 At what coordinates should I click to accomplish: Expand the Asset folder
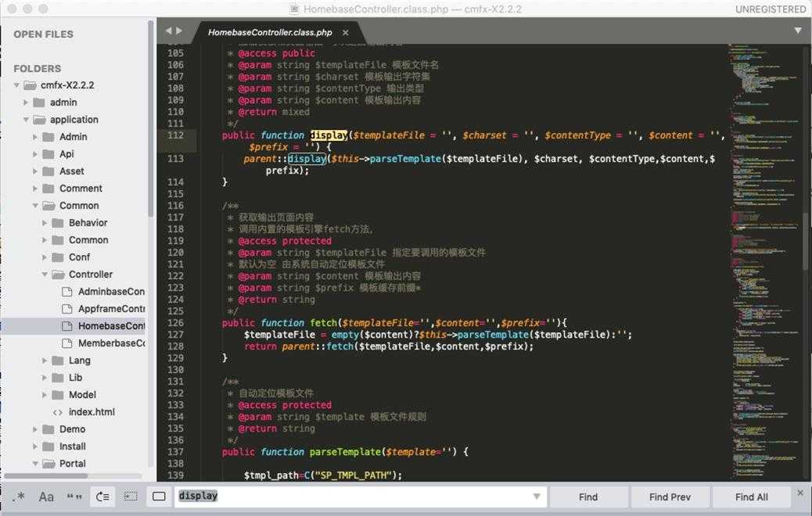34,171
